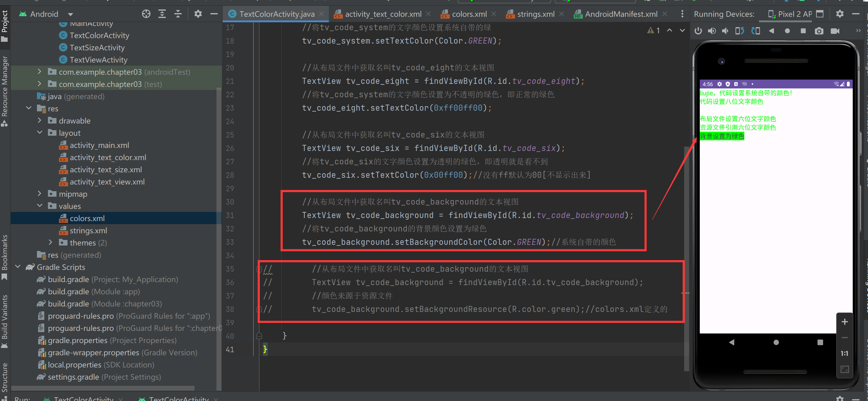Show more emulator toolbar actions chevron
This screenshot has width=868, height=401.
tap(858, 30)
